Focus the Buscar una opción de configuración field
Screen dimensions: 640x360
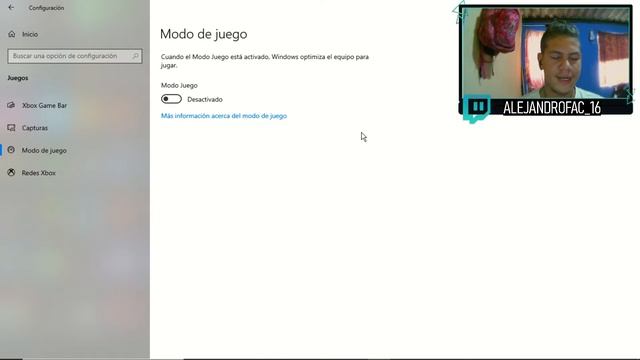coord(75,56)
